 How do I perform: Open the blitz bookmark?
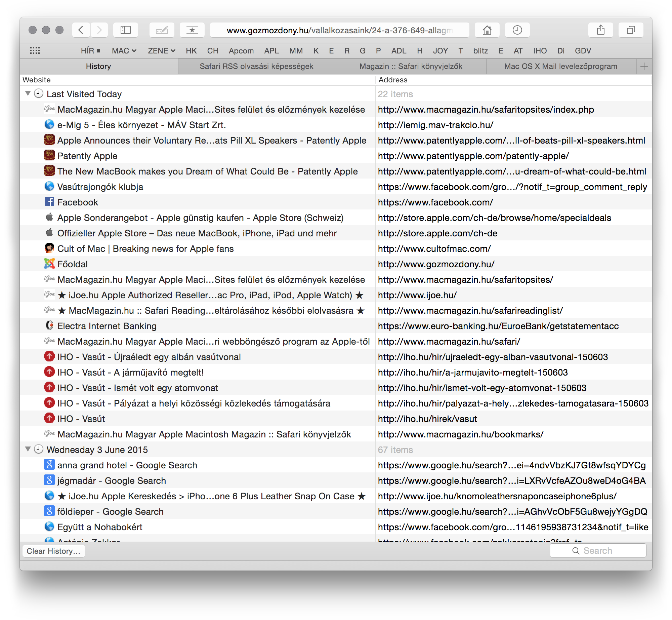[480, 51]
